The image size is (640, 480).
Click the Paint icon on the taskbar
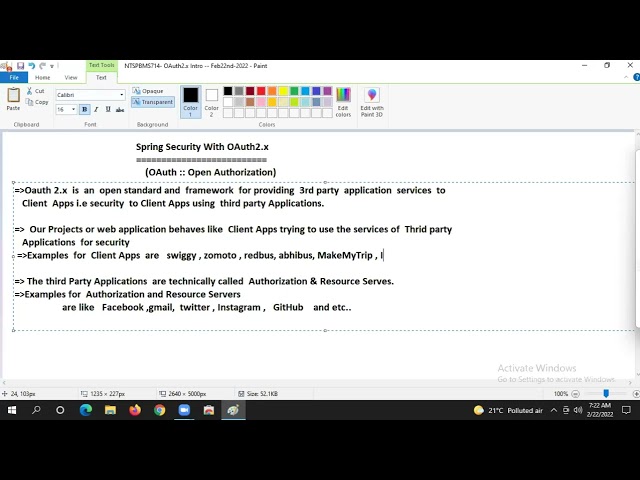click(233, 410)
